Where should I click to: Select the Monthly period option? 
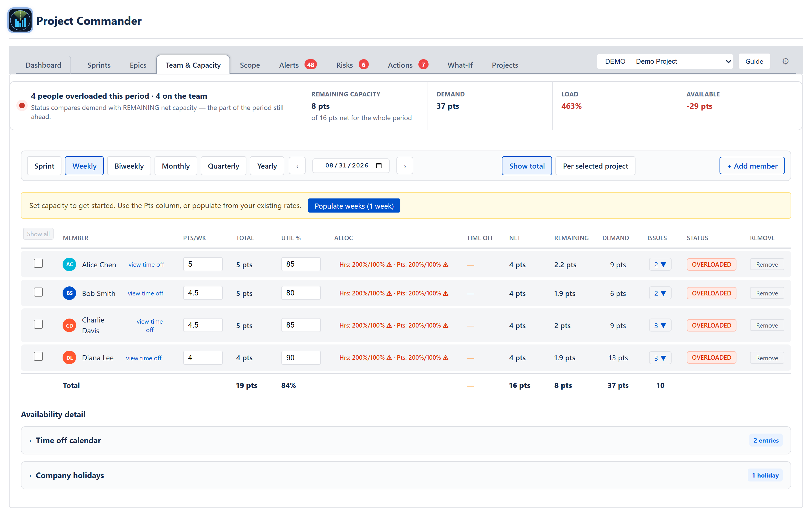[x=176, y=166]
